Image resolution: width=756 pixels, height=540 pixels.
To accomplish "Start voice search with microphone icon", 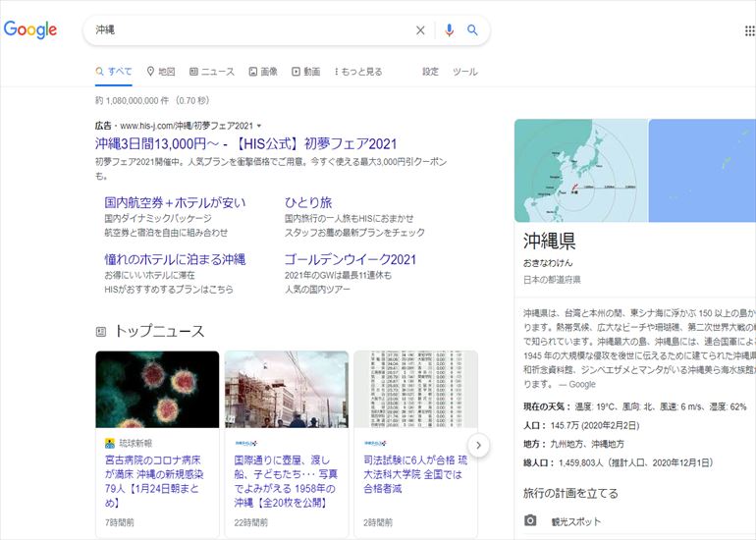I will point(449,30).
